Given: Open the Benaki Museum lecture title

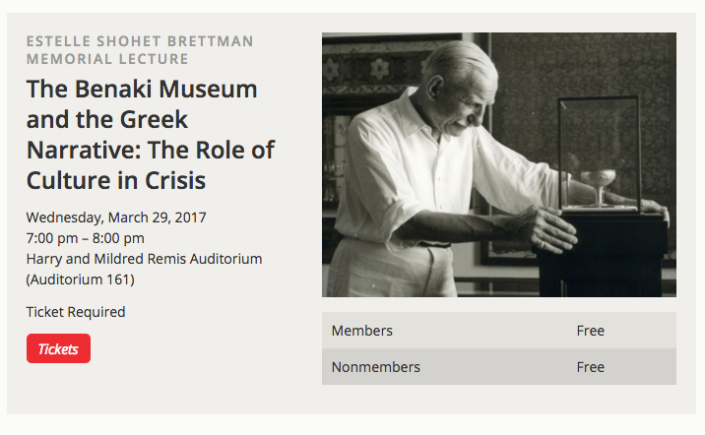Looking at the screenshot, I should (x=150, y=135).
